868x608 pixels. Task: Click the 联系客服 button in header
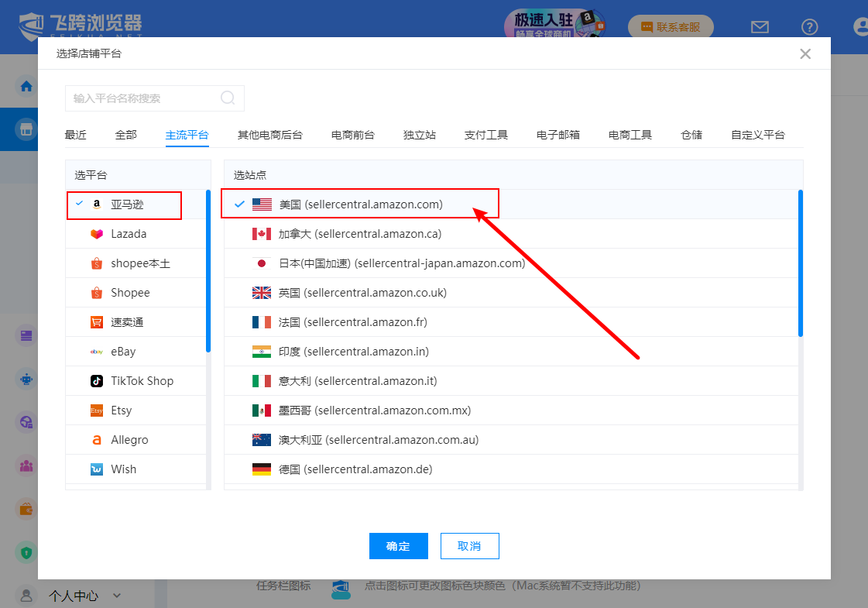click(671, 27)
